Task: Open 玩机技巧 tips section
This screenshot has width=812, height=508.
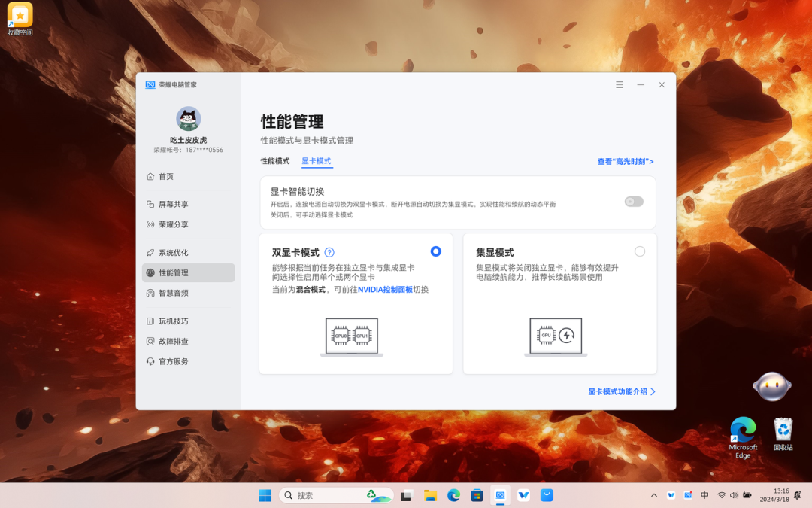Action: (x=188, y=321)
